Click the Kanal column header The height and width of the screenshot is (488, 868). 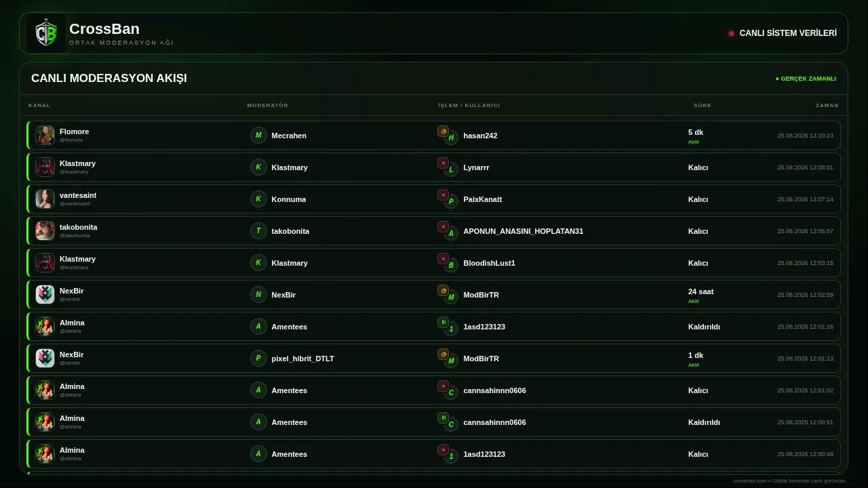[39, 105]
